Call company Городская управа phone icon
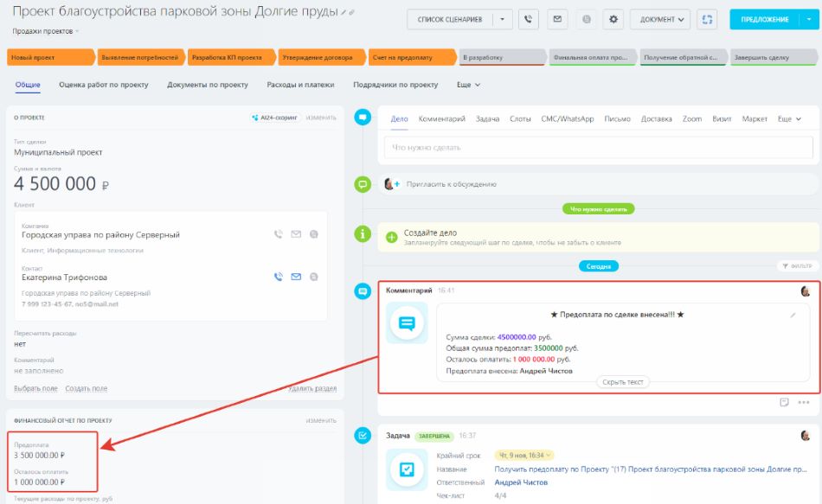Screen dimensions: 822x504 coord(278,234)
